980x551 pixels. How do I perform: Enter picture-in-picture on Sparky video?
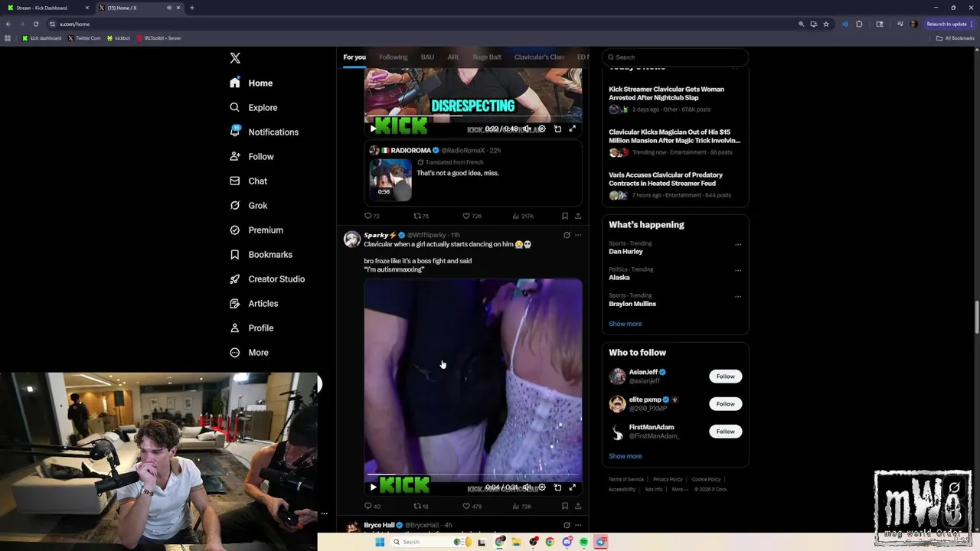click(557, 487)
